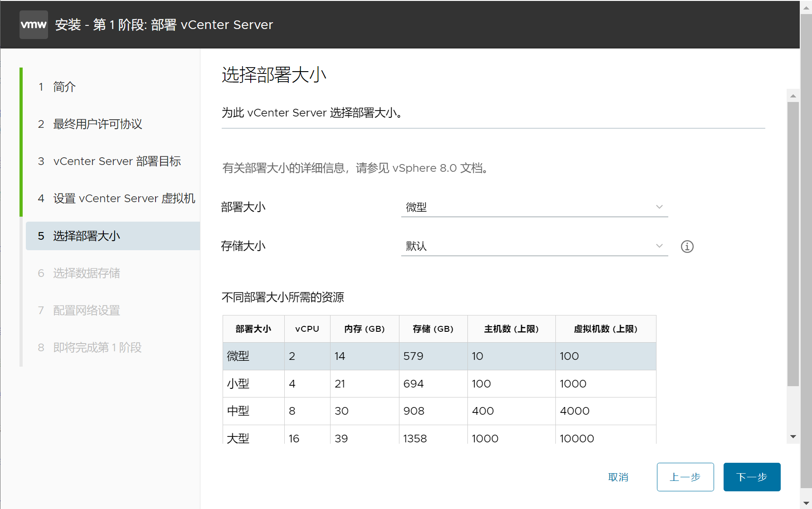Screen dimensions: 812x509
Task: Click the 小型 row name cell
Action: pyautogui.click(x=253, y=384)
